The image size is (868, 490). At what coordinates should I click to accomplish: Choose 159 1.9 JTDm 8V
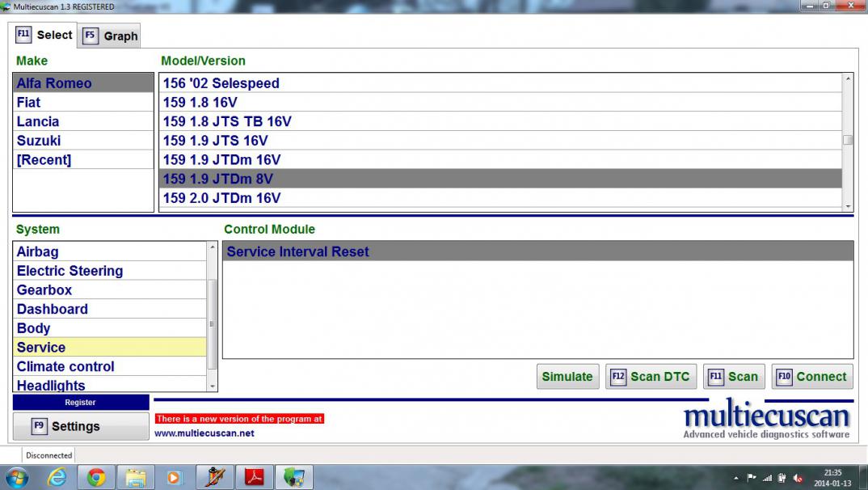(501, 179)
